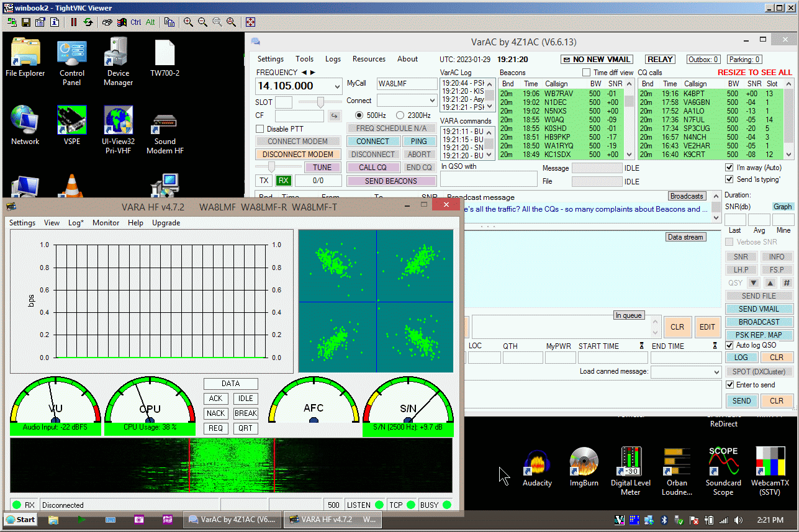Pause the TightVNC session

click(74, 22)
